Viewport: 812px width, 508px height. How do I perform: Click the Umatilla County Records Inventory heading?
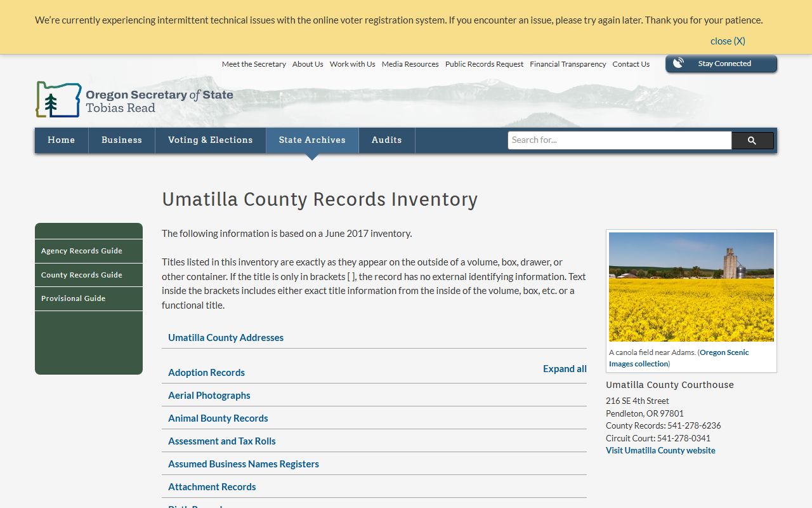(320, 199)
